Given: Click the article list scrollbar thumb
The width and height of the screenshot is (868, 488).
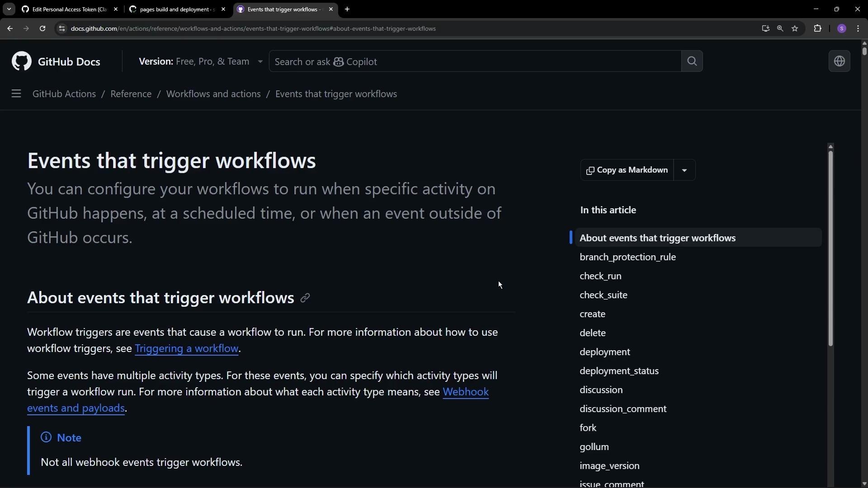Looking at the screenshot, I should point(830,249).
